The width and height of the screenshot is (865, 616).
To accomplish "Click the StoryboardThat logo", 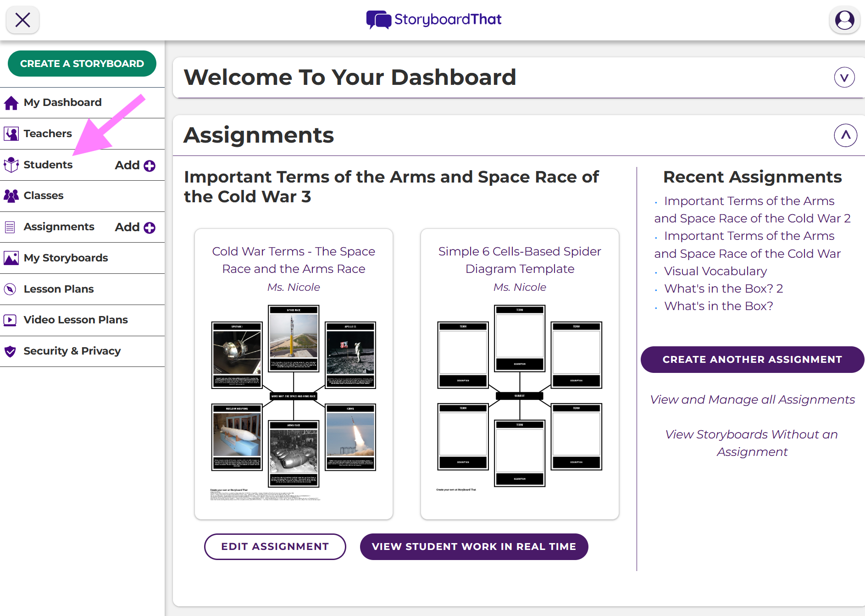I will tap(433, 20).
